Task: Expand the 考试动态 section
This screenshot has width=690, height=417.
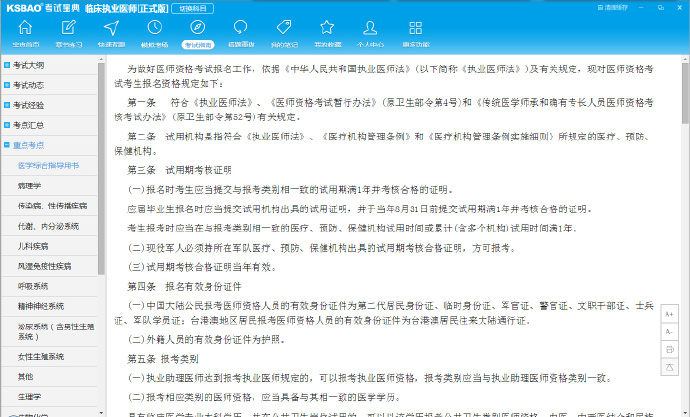Action: click(x=49, y=85)
